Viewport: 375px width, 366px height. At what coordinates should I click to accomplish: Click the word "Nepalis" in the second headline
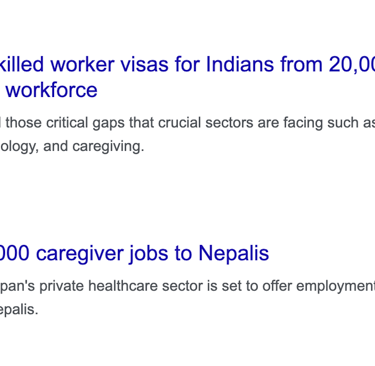coord(234,253)
